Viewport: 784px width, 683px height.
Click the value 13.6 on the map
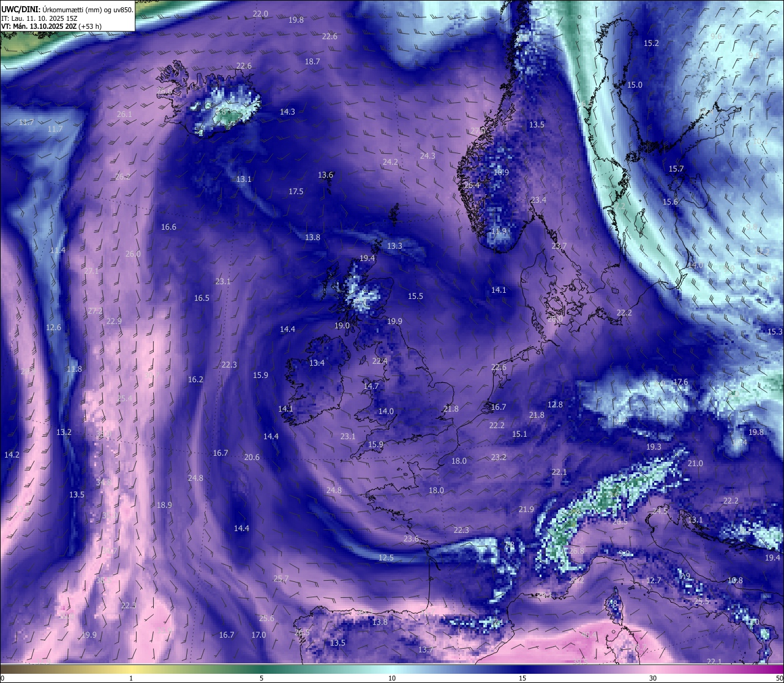(x=325, y=175)
